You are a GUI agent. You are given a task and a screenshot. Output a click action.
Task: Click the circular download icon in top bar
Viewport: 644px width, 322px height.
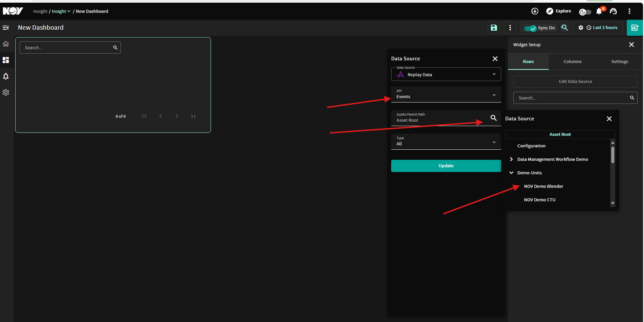(x=535, y=11)
